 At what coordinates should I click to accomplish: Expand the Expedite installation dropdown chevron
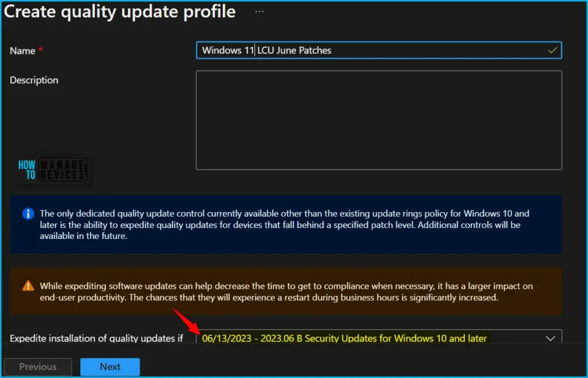[550, 338]
